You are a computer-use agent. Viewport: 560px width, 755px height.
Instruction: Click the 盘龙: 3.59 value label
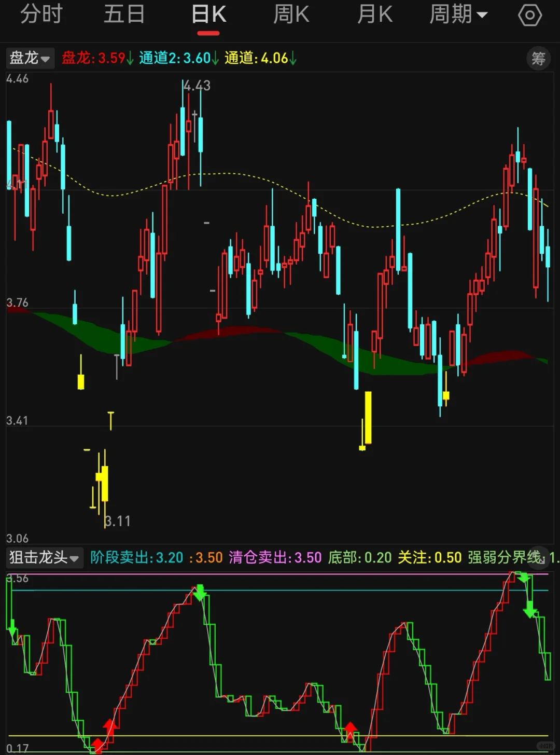[x=97, y=58]
